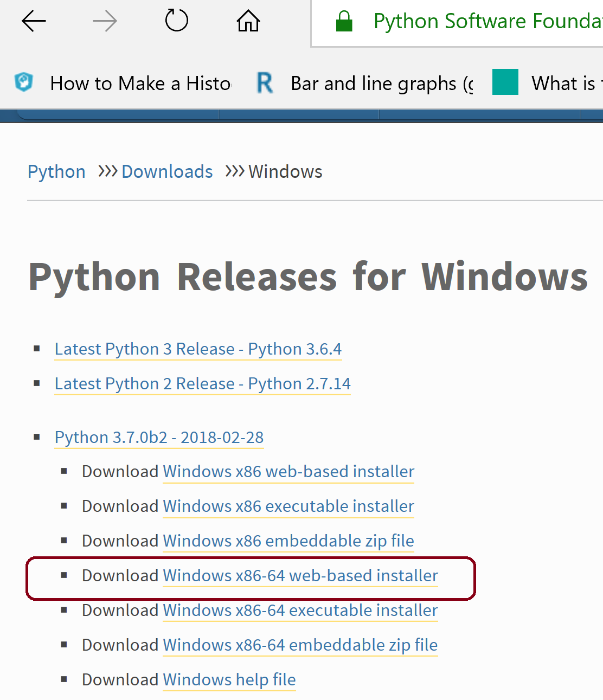Go to Python breadcrumb link
The width and height of the screenshot is (603, 700).
[56, 172]
